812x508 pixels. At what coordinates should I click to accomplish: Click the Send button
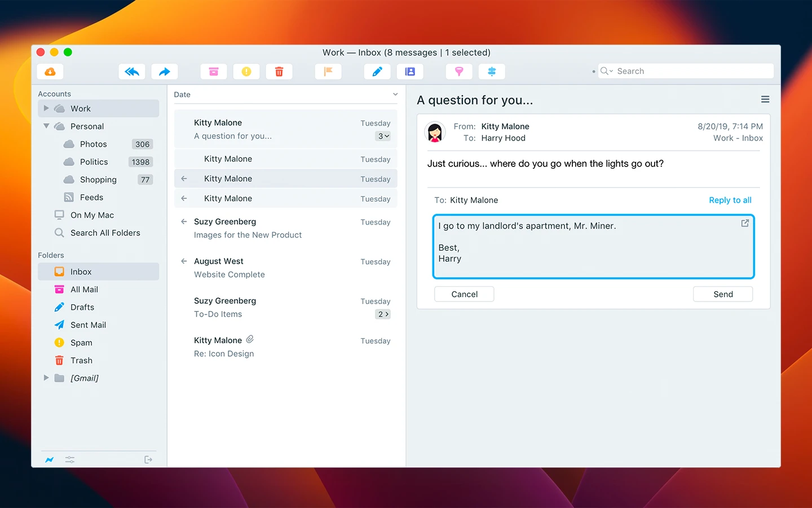point(722,294)
